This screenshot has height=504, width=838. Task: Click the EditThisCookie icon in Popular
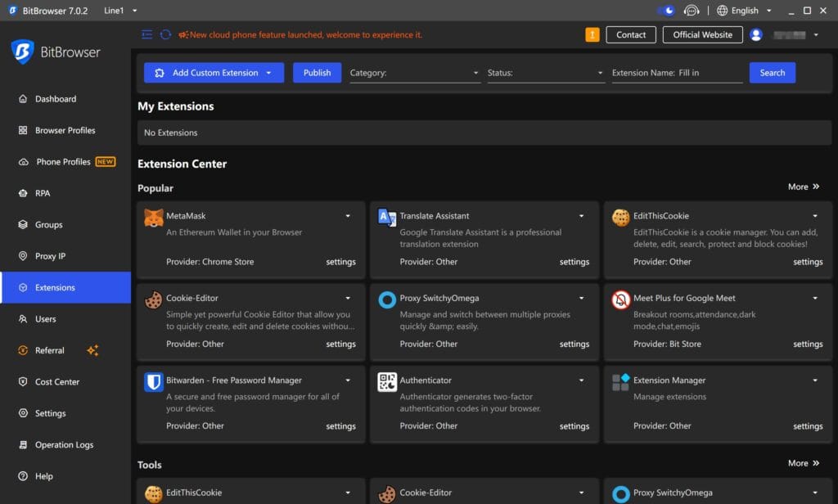pyautogui.click(x=620, y=218)
